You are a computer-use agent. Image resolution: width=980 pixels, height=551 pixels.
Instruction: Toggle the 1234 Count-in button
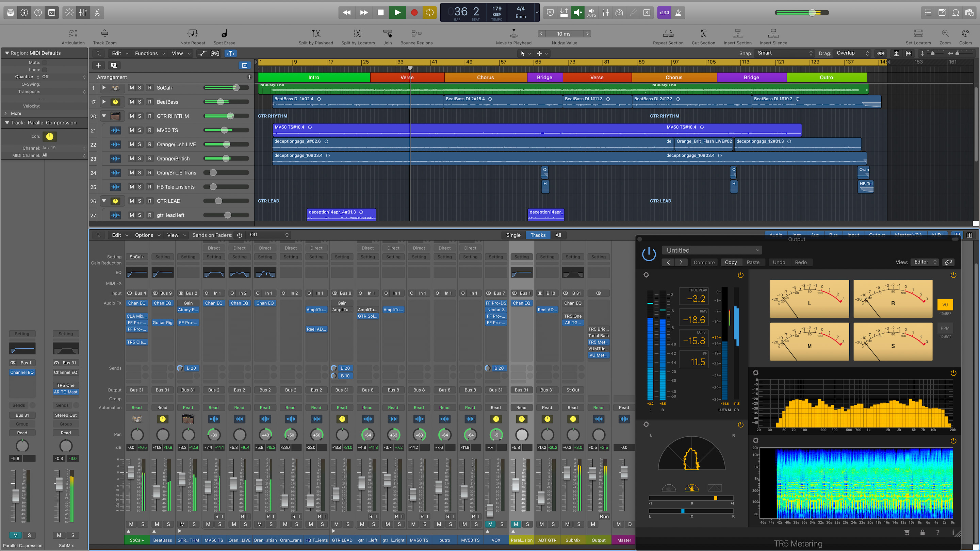point(664,13)
